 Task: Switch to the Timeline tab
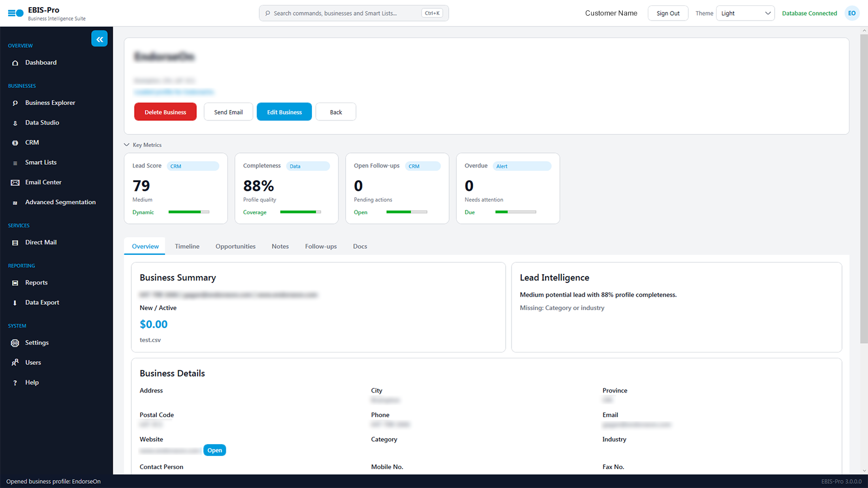click(x=187, y=246)
